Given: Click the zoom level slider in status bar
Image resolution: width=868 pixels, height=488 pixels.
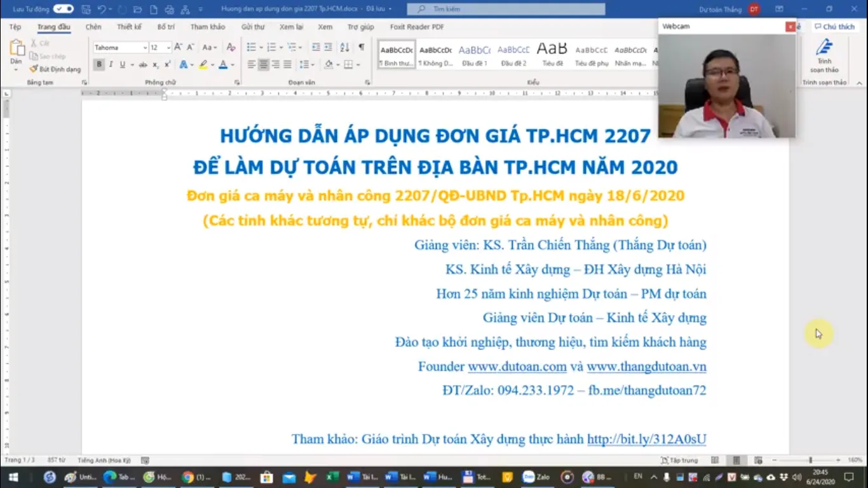Looking at the screenshot, I should tap(810, 460).
